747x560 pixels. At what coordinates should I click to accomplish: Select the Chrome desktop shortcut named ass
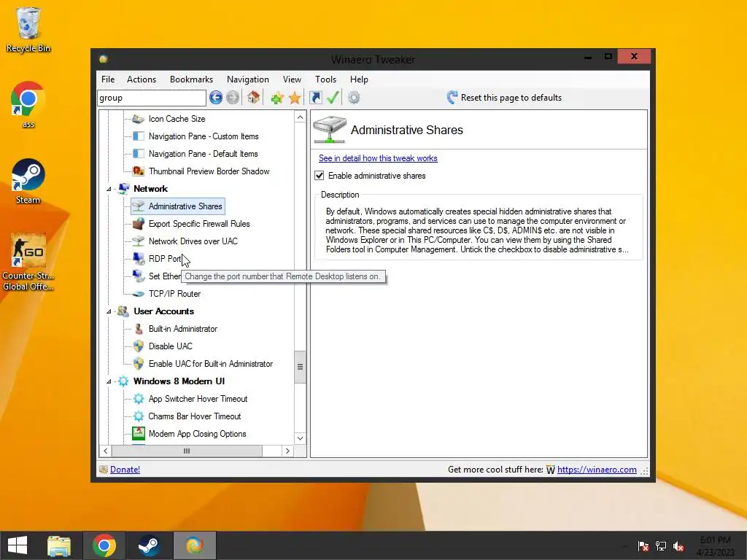point(28,105)
